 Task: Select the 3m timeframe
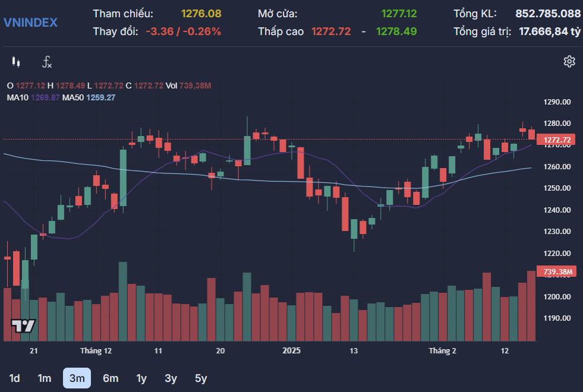77,378
